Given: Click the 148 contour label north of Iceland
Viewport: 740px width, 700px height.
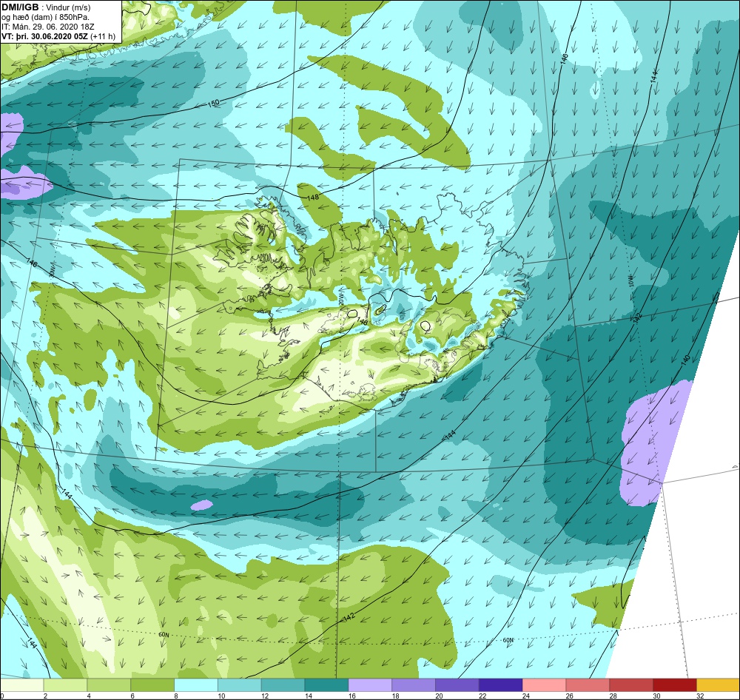Looking at the screenshot, I should click(x=313, y=198).
